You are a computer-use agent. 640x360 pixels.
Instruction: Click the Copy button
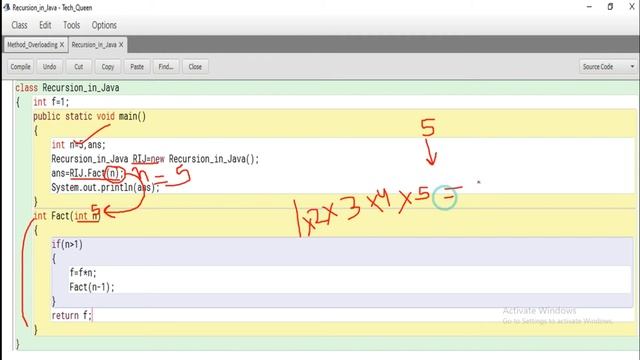[108, 67]
